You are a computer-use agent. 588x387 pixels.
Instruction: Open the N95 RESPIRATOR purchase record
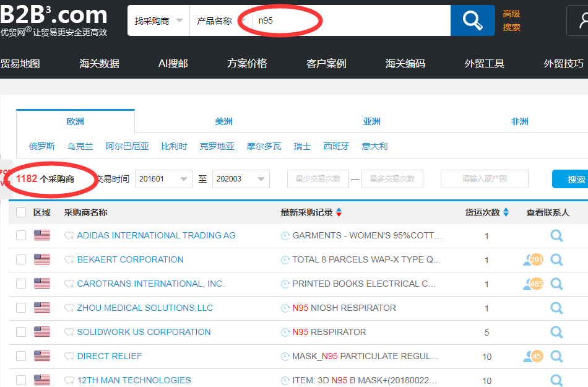(329, 332)
